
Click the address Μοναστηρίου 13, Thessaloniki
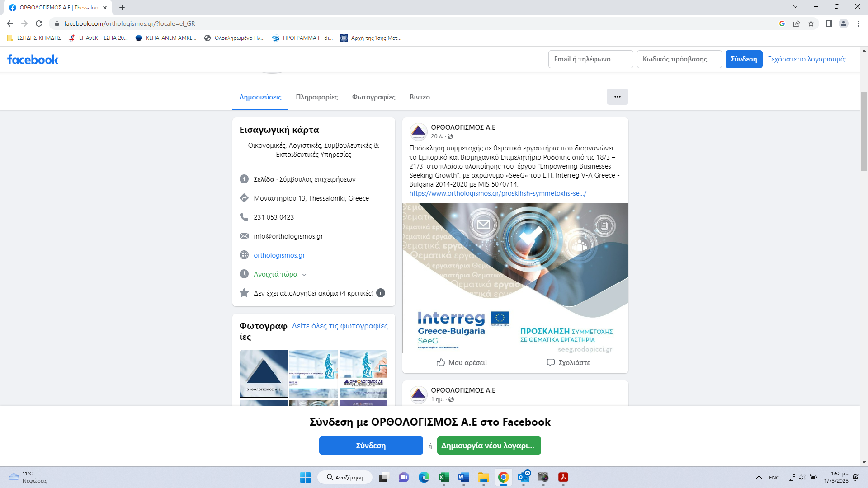coord(311,198)
